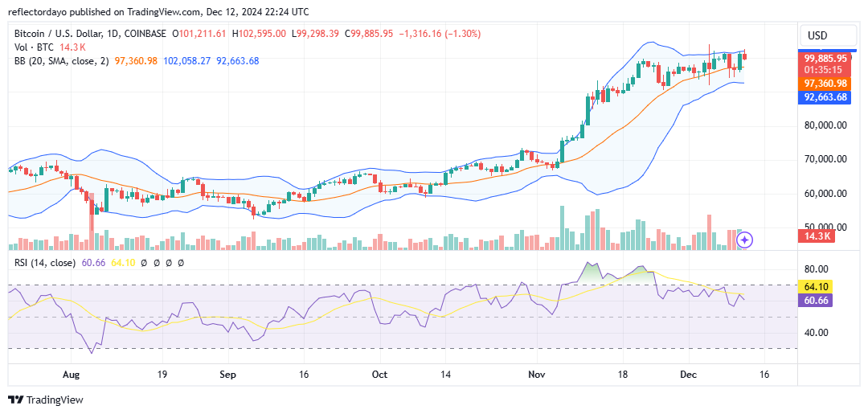Select the BB (20, SMA, close, 2) indicator label
The image size is (868, 414).
click(62, 60)
